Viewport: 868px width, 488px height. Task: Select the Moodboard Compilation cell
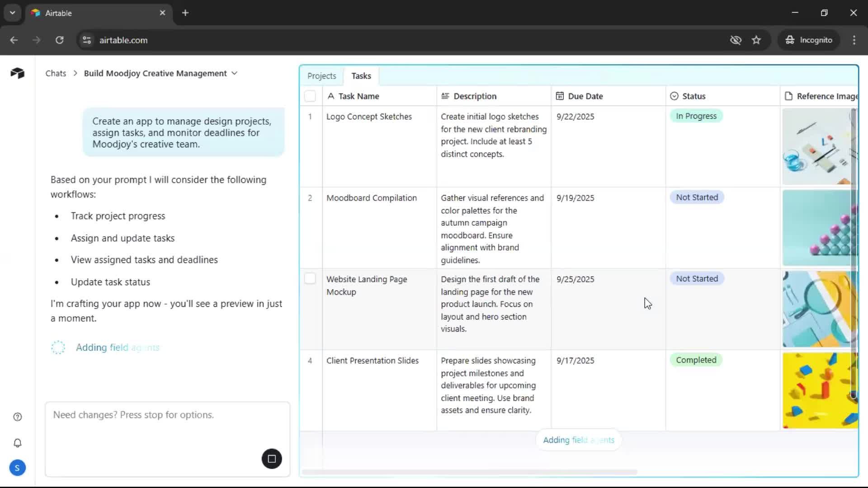(x=379, y=228)
